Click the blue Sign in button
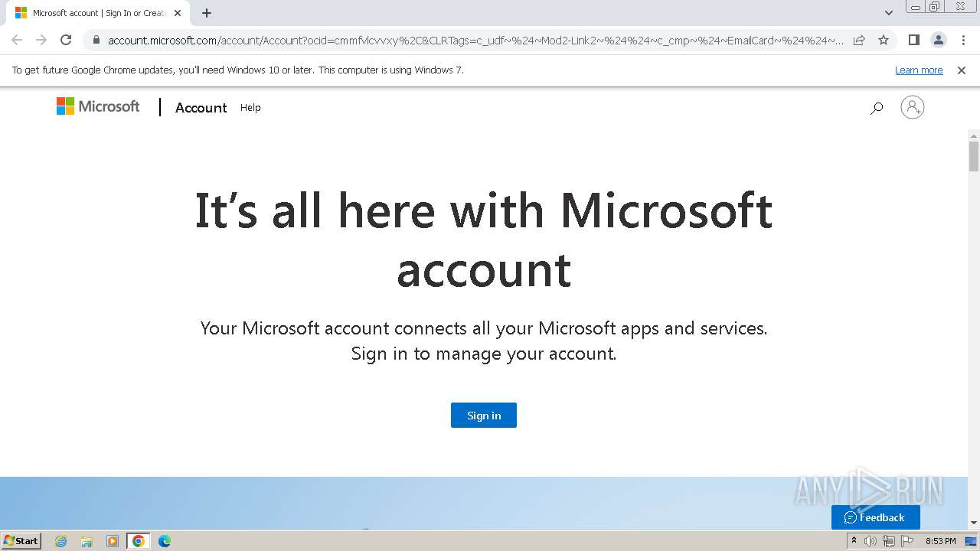The width and height of the screenshot is (980, 551). [x=484, y=416]
